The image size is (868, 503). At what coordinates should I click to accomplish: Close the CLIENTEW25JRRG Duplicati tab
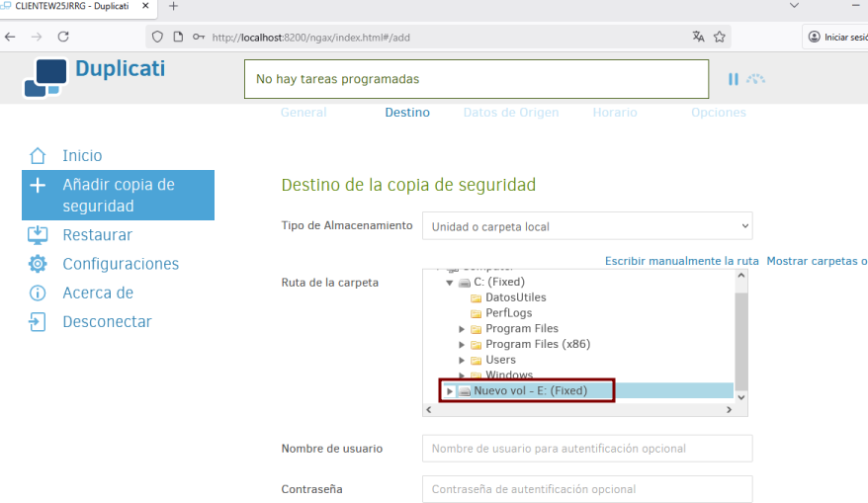click(145, 6)
